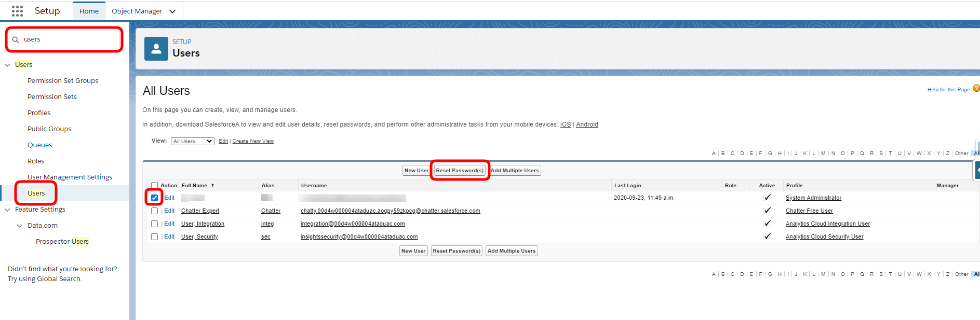Select Permission Sets in the sidebar
The width and height of the screenshot is (980, 320).
click(52, 96)
